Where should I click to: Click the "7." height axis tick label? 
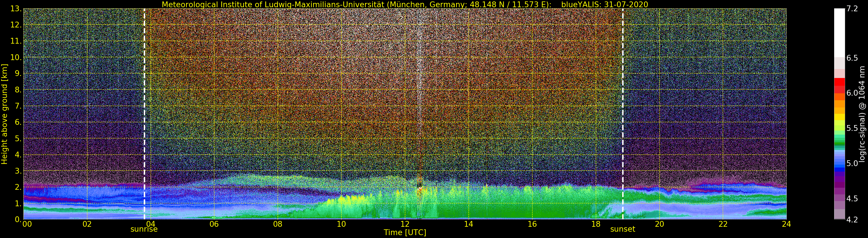click(x=18, y=106)
